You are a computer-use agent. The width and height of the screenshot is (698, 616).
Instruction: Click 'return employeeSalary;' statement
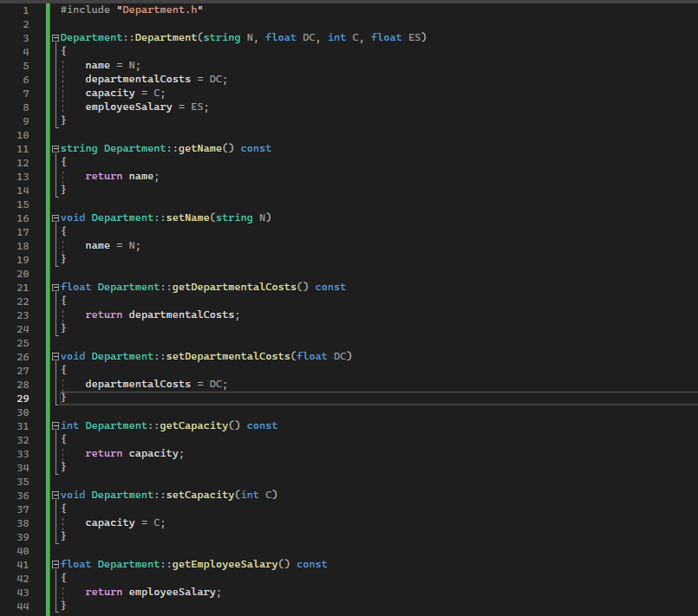tap(153, 593)
